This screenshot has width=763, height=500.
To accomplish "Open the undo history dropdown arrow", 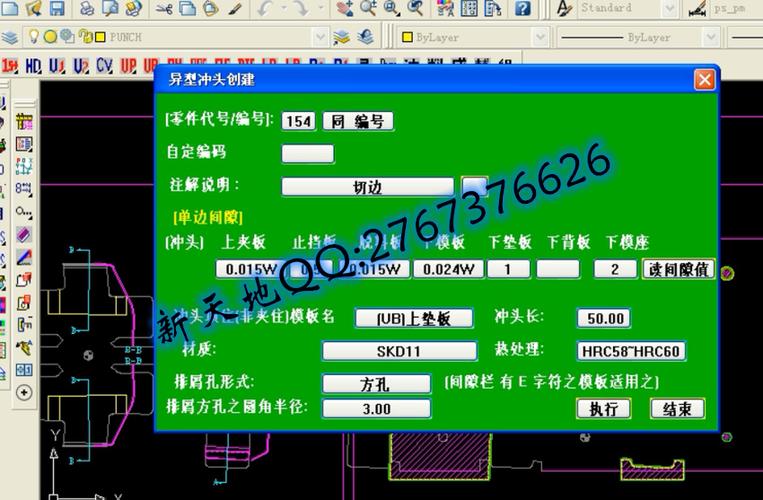I will click(x=284, y=7).
